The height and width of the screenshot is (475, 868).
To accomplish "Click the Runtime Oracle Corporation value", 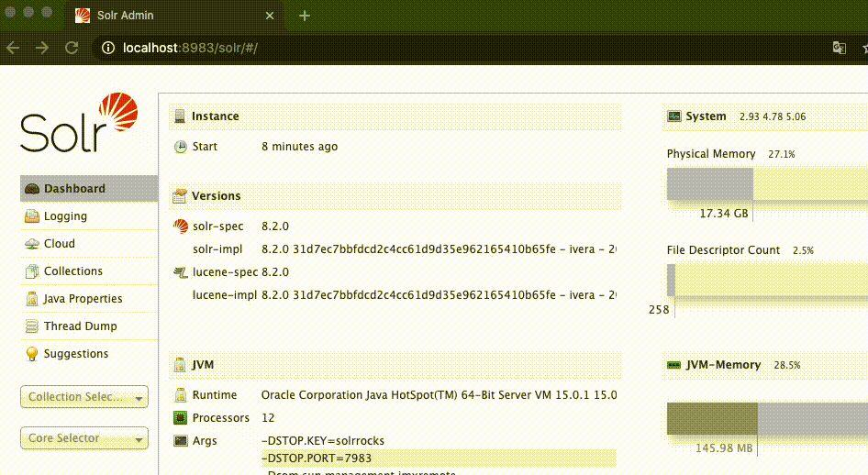I will (x=439, y=395).
